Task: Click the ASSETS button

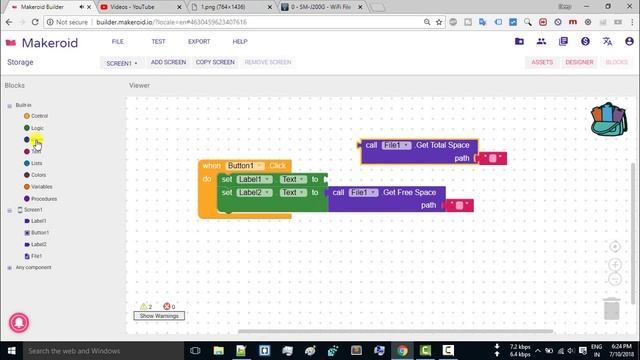Action: pyautogui.click(x=542, y=62)
